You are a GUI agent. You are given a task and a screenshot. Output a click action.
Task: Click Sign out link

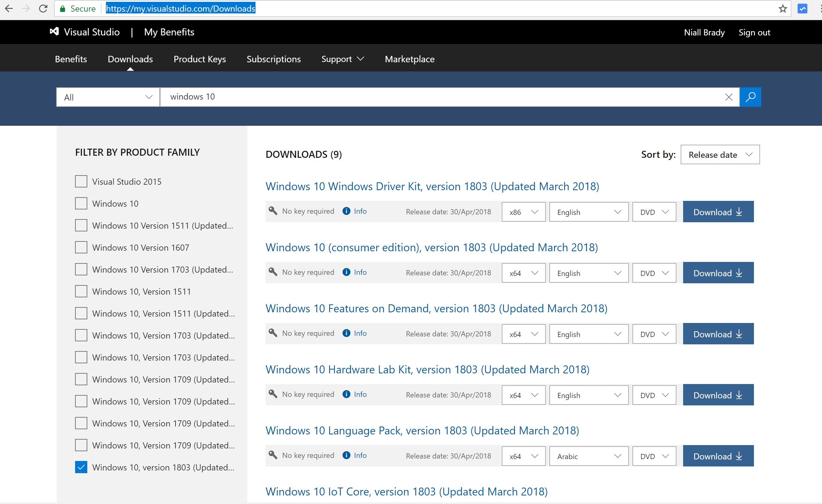(754, 32)
